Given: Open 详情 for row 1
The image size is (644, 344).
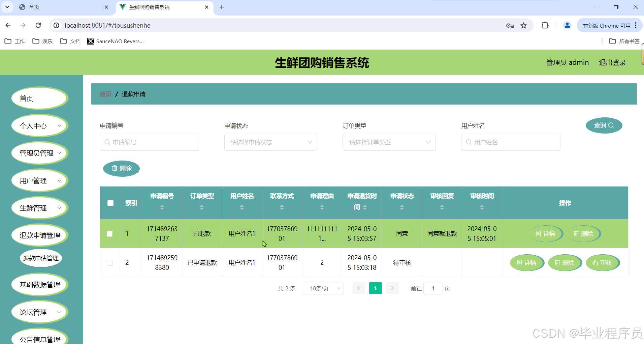Looking at the screenshot, I should (x=546, y=234).
